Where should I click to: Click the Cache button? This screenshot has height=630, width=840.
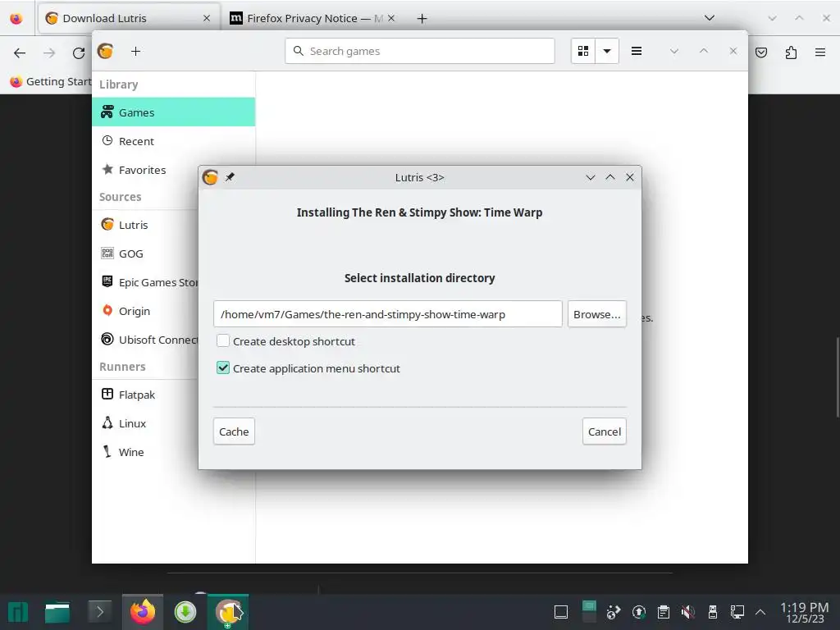[234, 431]
